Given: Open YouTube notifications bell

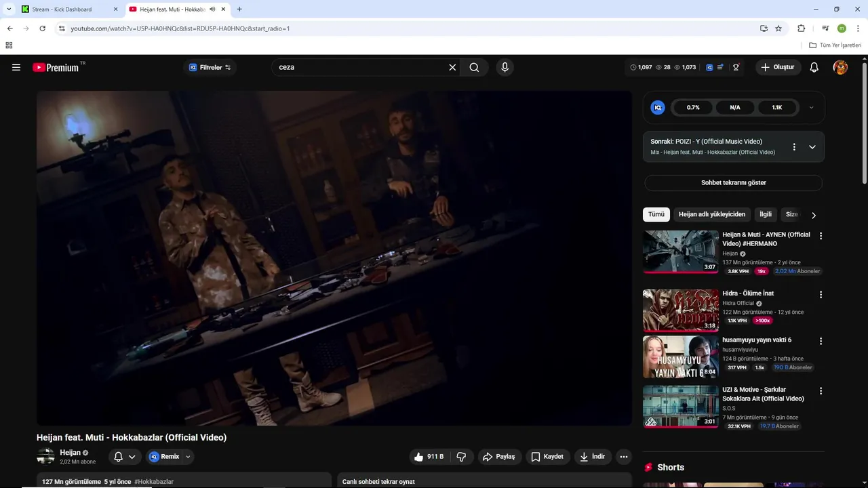Looking at the screenshot, I should 814,67.
